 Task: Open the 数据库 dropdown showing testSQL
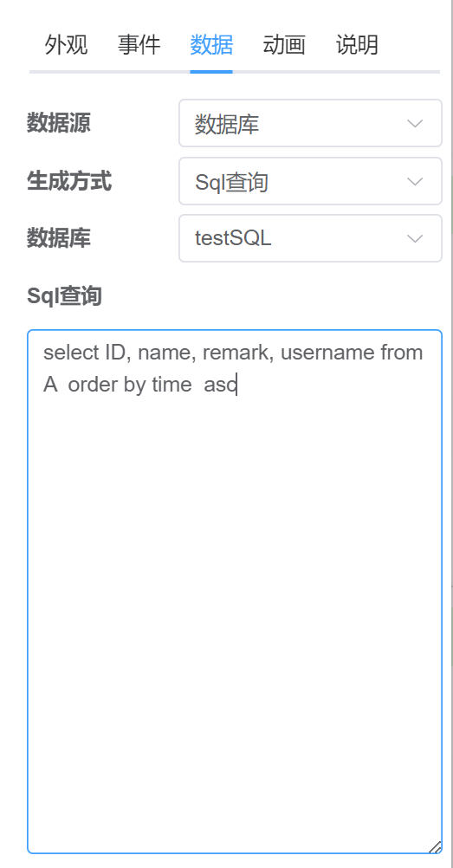click(310, 238)
